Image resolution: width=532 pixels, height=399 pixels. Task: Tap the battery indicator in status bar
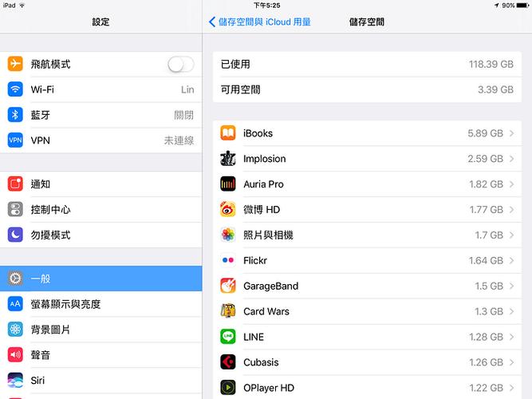pyautogui.click(x=522, y=6)
